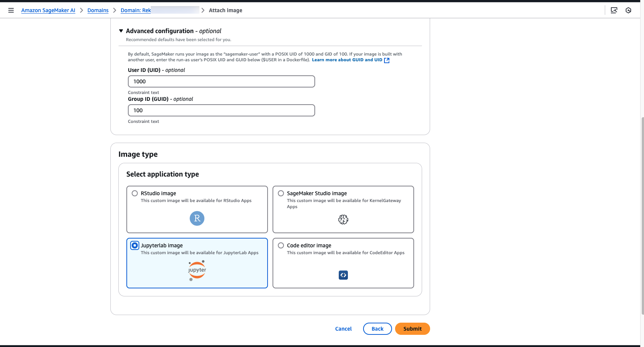Click external link icon beside GUID and UID
Screen dimensions: 644x347
pos(387,60)
